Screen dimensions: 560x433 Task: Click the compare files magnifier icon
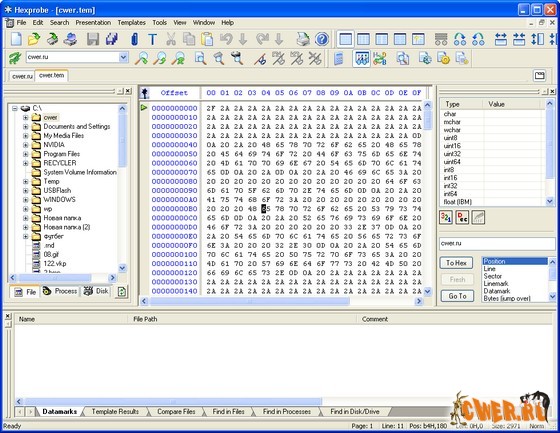click(x=403, y=59)
